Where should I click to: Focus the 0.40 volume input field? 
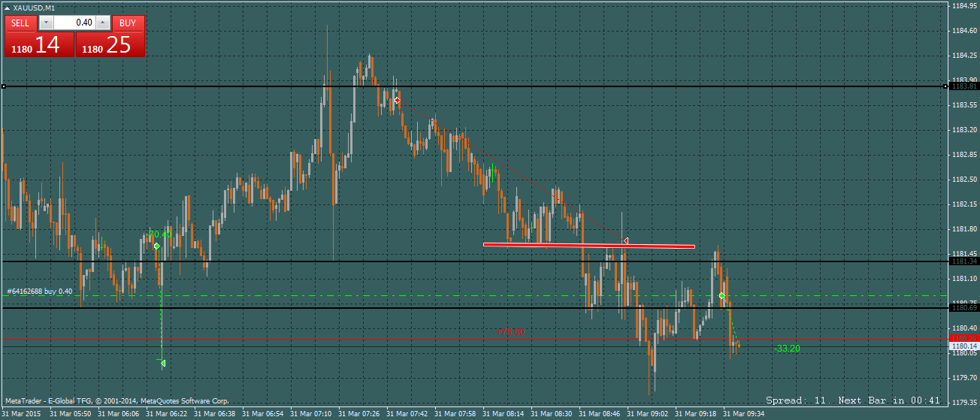point(74,23)
